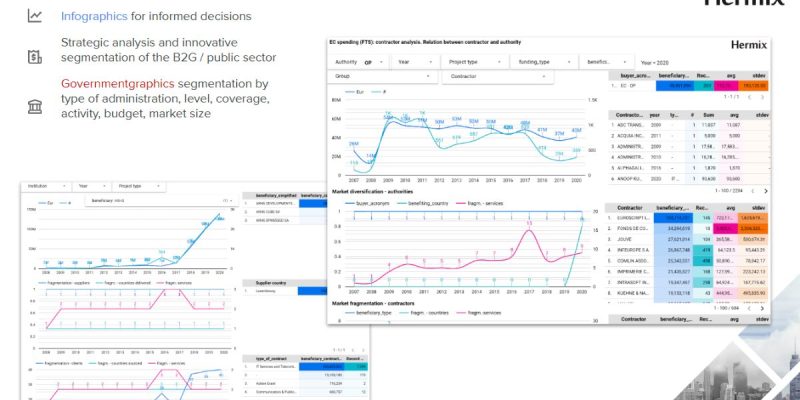This screenshot has width=800, height=400.
Task: Go to next page of contractor year table
Action: click(765, 191)
